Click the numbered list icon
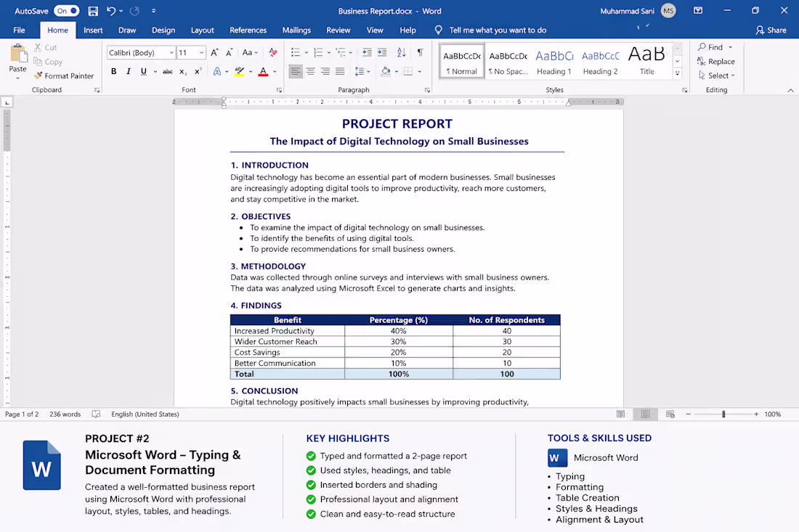Viewport: 799px width, 532px height. (x=318, y=52)
